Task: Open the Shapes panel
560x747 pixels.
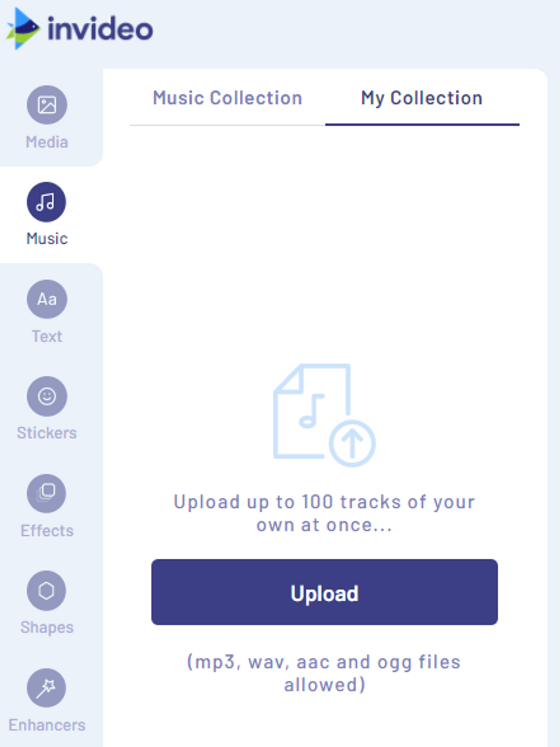Action: point(46,590)
